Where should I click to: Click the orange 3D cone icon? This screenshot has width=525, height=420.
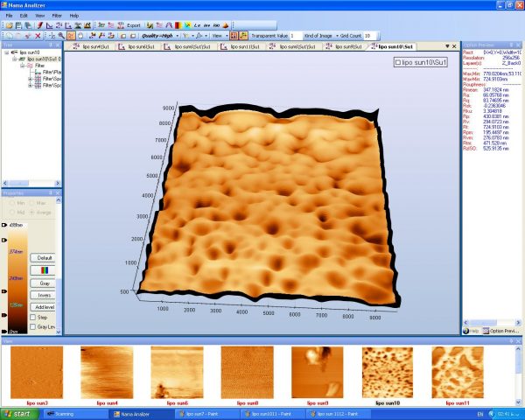[226, 25]
